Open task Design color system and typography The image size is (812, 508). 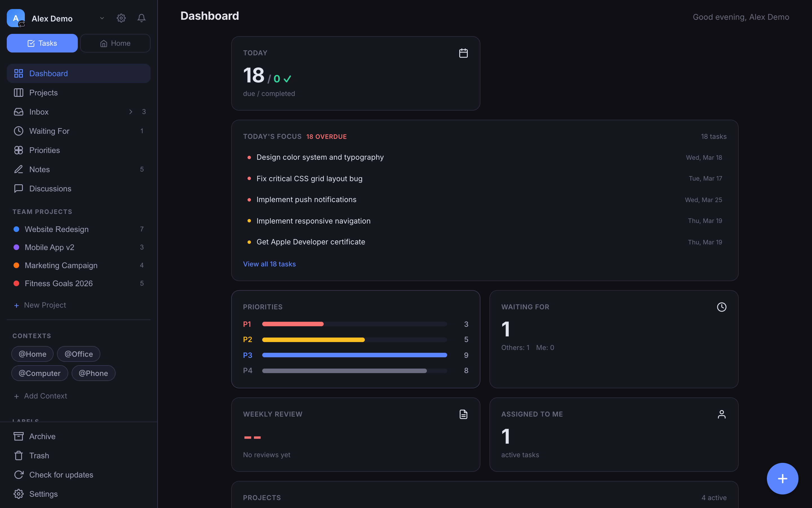point(484,157)
